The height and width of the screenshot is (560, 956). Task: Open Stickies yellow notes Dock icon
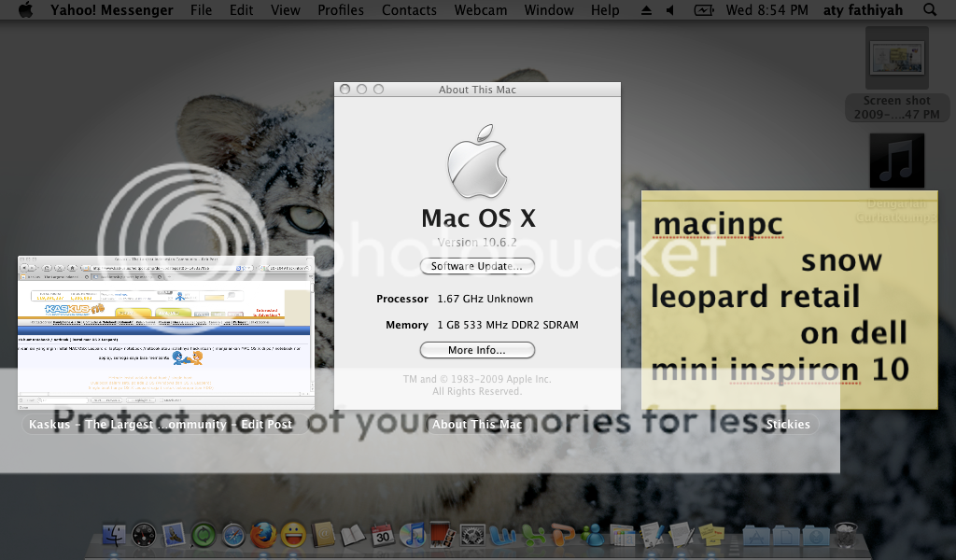point(711,535)
